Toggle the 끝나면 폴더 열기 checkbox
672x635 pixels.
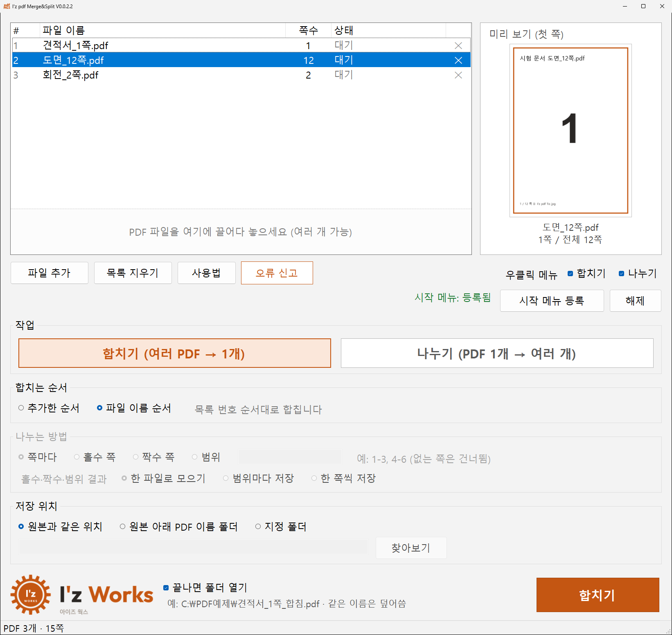166,588
